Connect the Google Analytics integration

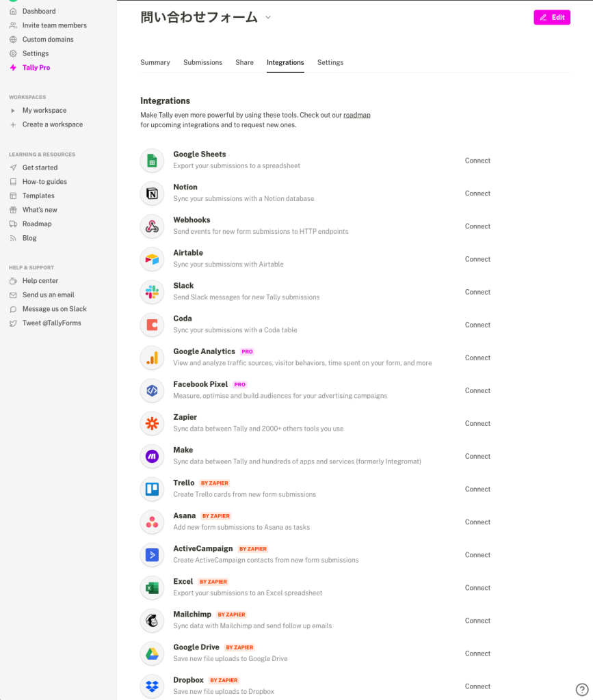[x=477, y=358]
